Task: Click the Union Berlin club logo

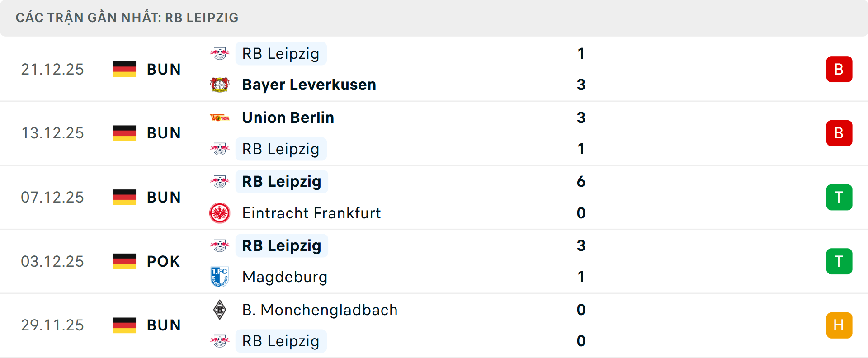Action: point(220,117)
